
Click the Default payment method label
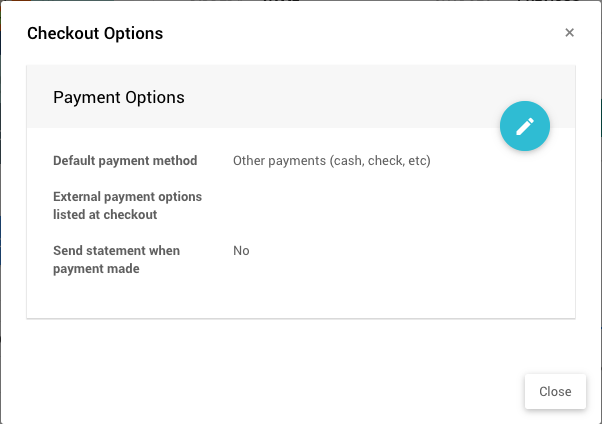pos(125,160)
